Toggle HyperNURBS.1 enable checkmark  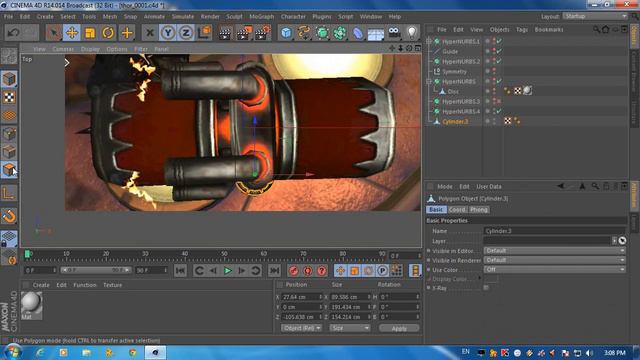[x=500, y=41]
